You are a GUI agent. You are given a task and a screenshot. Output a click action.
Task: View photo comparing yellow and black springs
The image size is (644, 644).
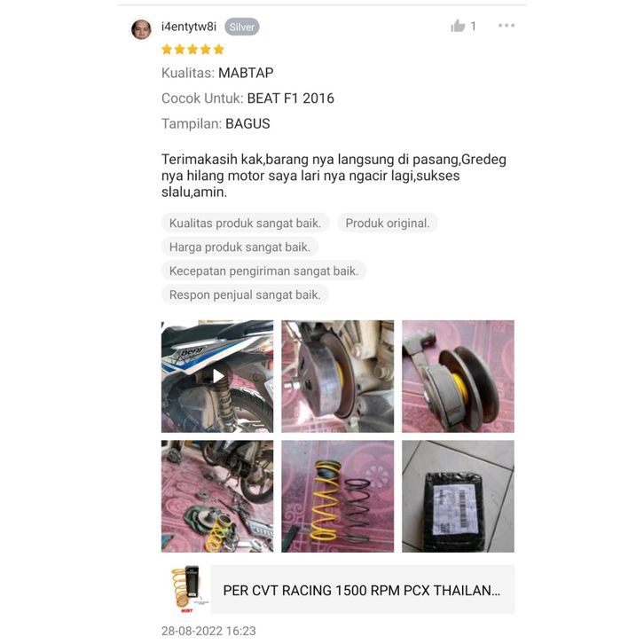point(338,496)
